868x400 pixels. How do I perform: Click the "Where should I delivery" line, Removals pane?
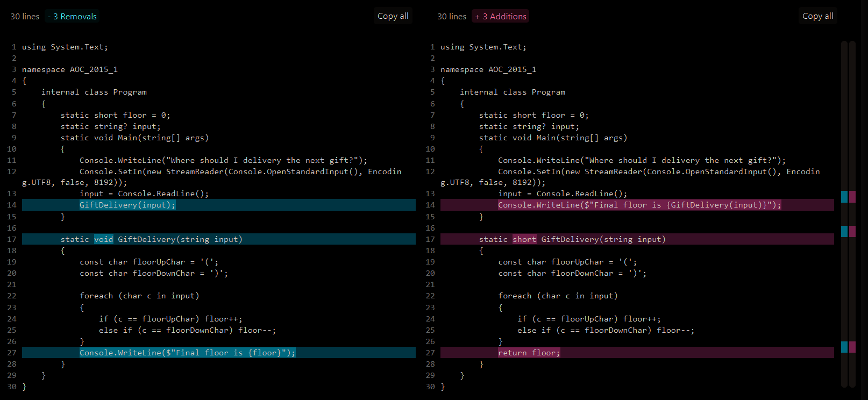pyautogui.click(x=223, y=160)
